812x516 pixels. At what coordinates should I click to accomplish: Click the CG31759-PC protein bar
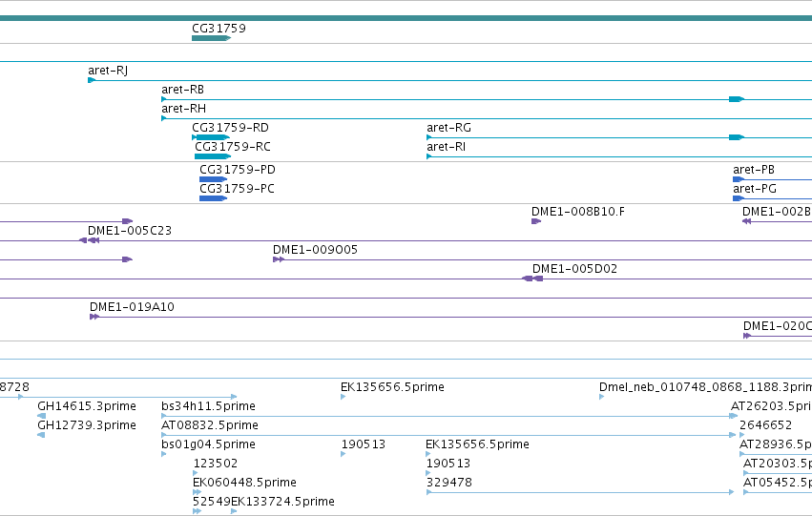point(214,198)
